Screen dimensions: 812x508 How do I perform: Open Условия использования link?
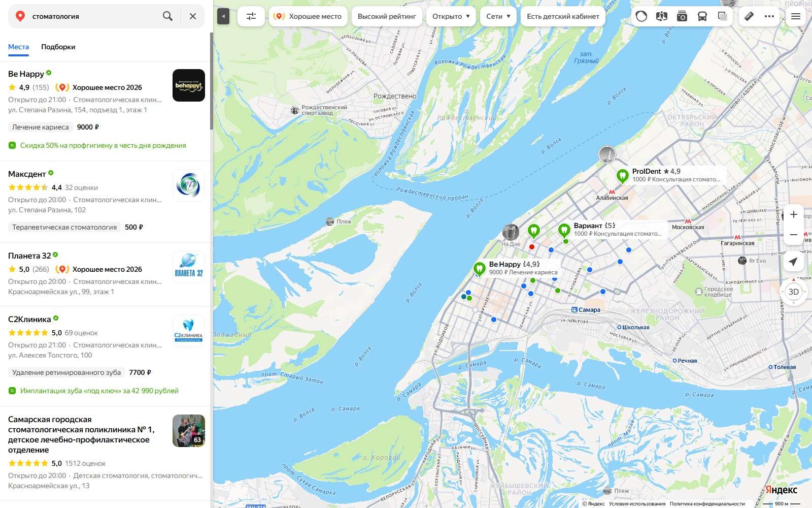[x=637, y=504]
